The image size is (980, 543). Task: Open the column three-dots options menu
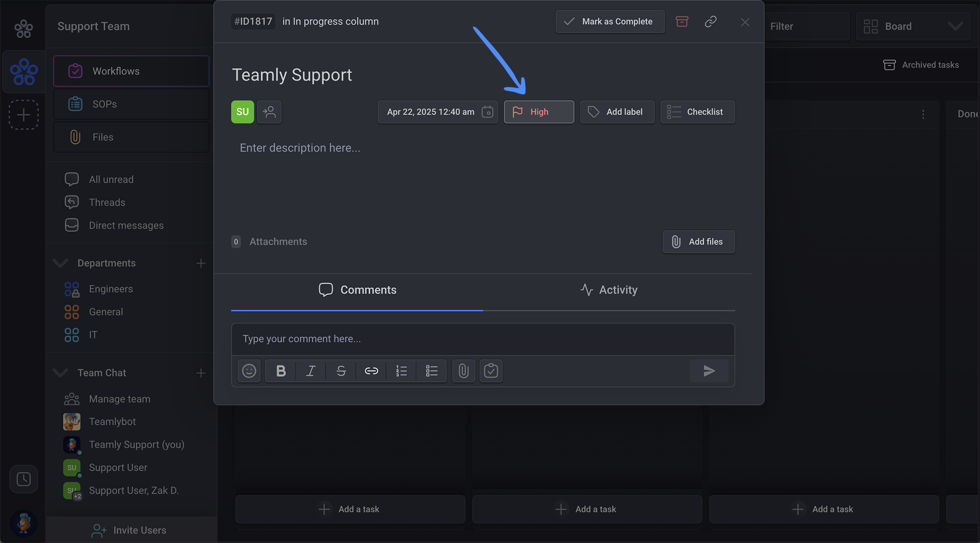tap(923, 114)
